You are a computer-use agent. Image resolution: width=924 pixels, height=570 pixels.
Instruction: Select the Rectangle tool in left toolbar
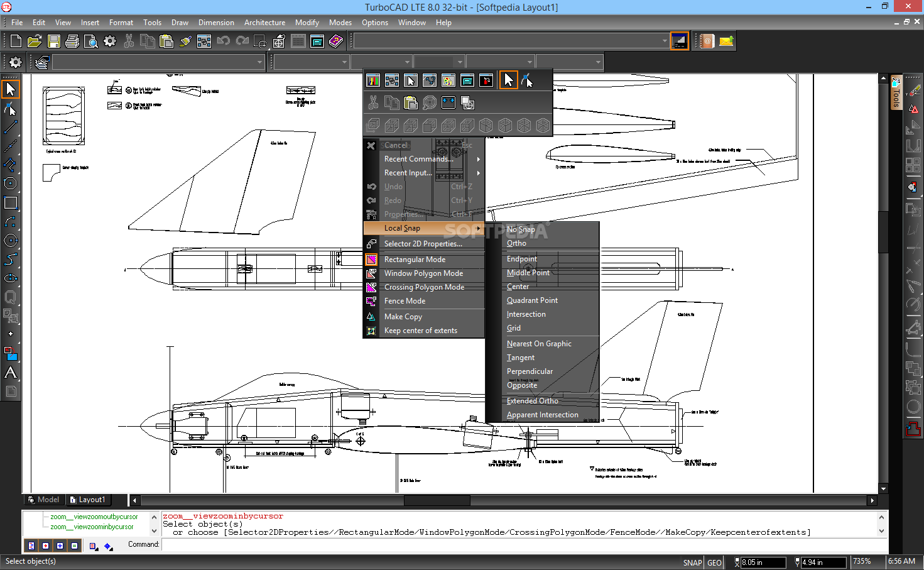(x=11, y=202)
